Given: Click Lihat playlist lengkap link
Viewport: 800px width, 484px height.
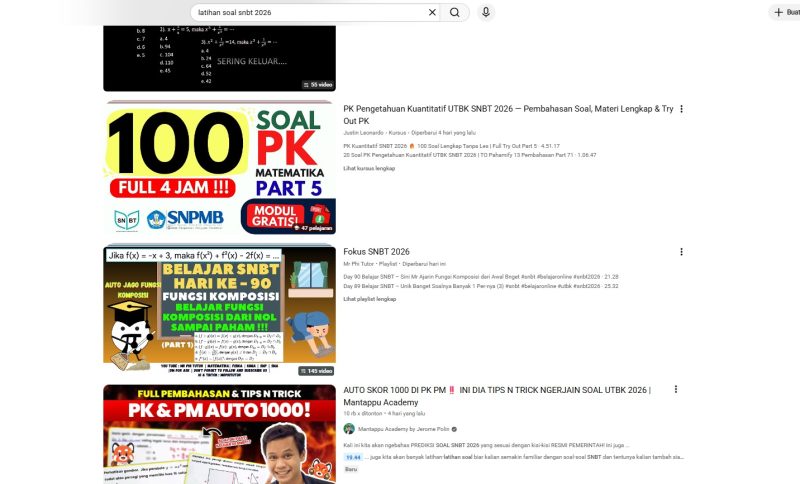Looking at the screenshot, I should click(369, 299).
